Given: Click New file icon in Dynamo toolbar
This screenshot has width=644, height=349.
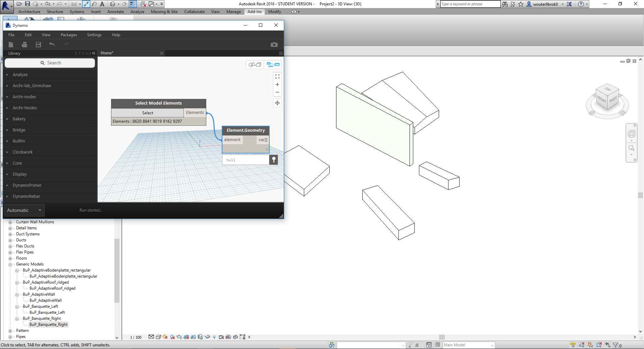Looking at the screenshot, I should (x=11, y=45).
